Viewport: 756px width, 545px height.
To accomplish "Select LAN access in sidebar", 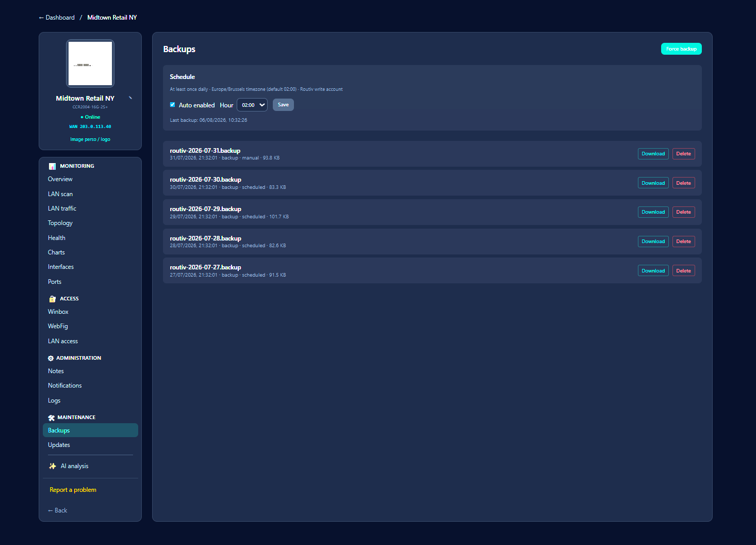I will (x=90, y=341).
